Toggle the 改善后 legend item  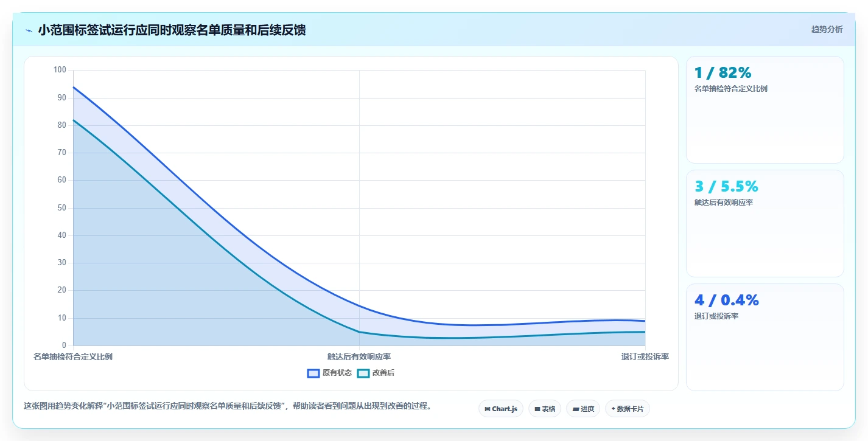(x=376, y=373)
